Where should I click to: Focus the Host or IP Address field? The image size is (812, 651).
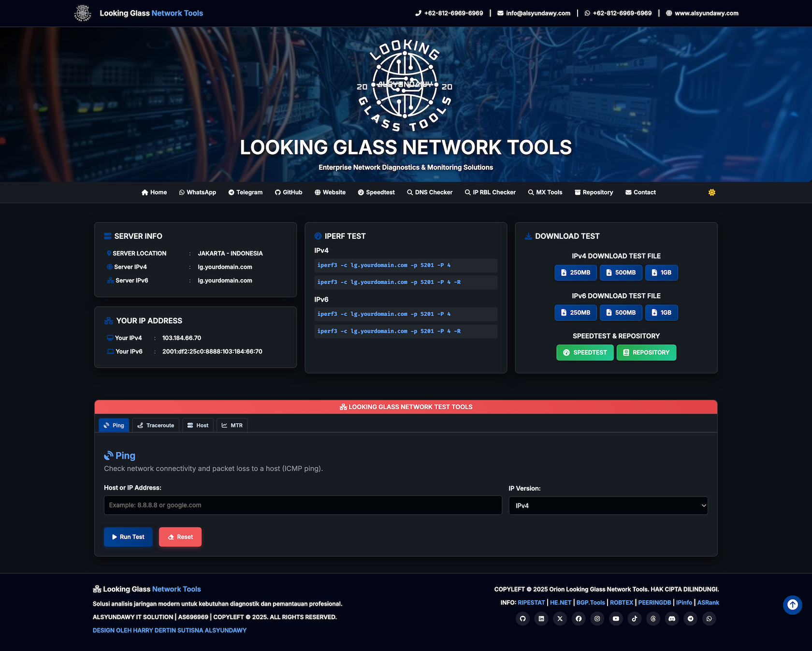point(303,505)
